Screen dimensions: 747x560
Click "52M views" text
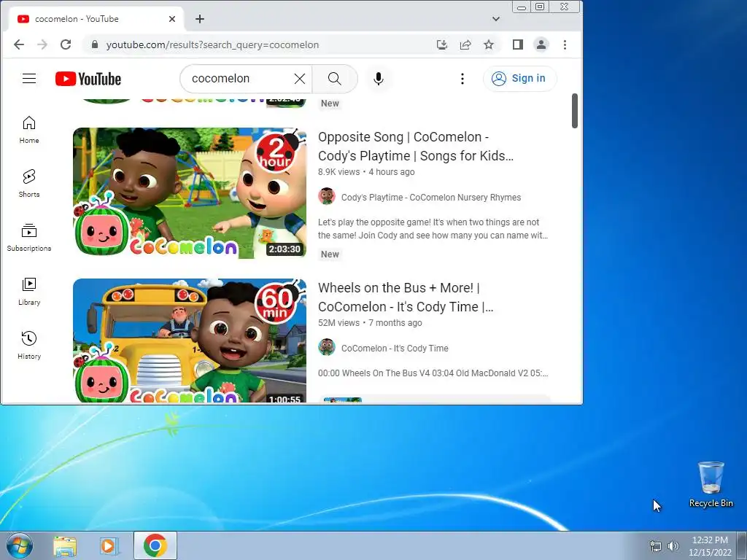tap(338, 323)
